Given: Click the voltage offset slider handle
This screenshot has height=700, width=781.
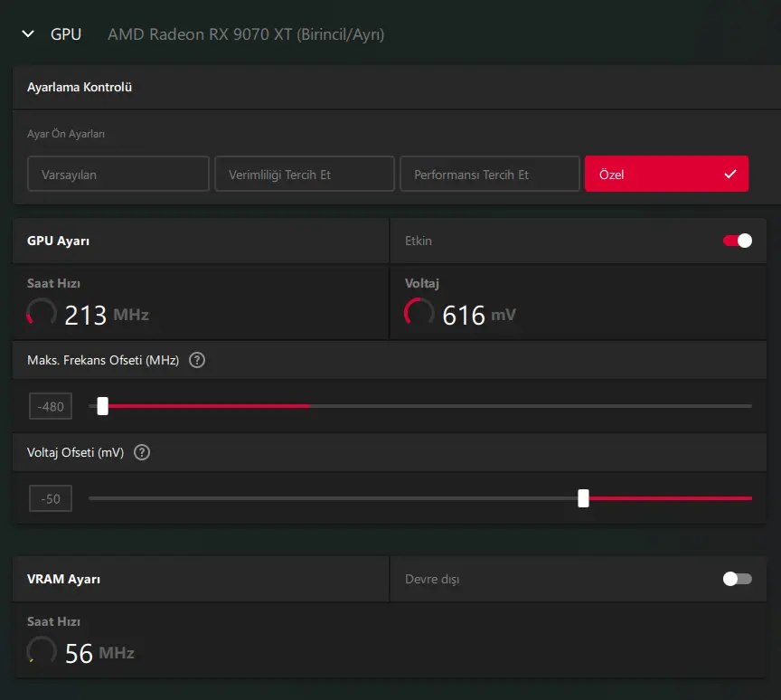Looking at the screenshot, I should (x=583, y=498).
